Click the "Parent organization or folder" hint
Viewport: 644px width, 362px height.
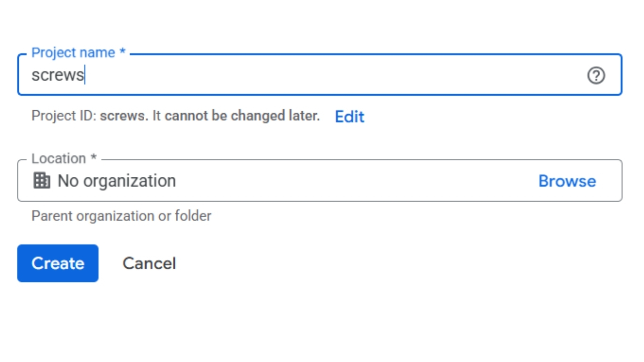pyautogui.click(x=121, y=216)
